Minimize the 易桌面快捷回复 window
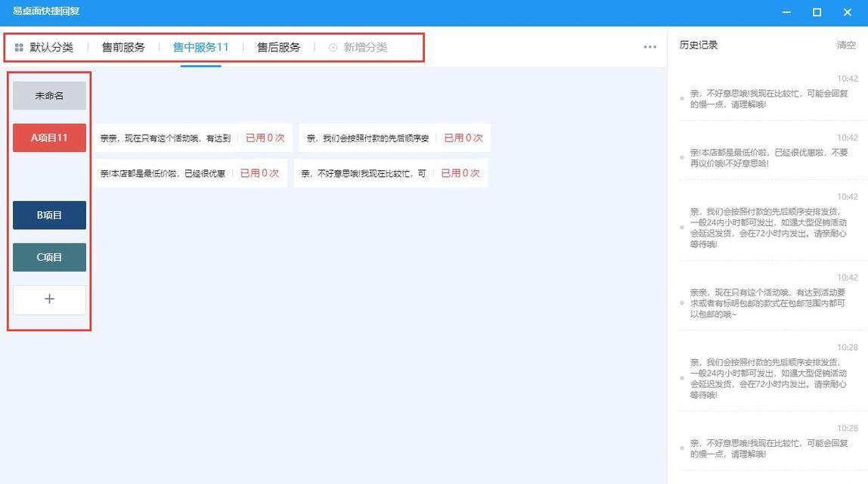 coord(786,12)
